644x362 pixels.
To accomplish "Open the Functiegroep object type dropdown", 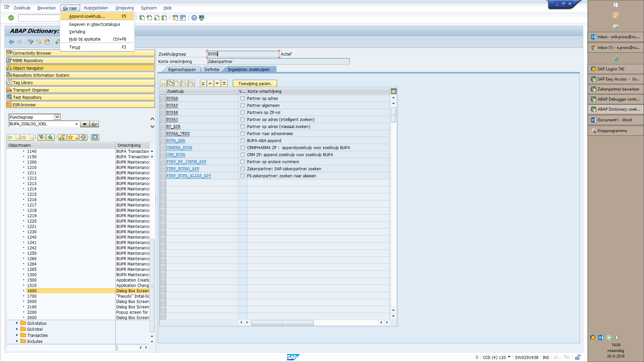I will click(x=57, y=117).
